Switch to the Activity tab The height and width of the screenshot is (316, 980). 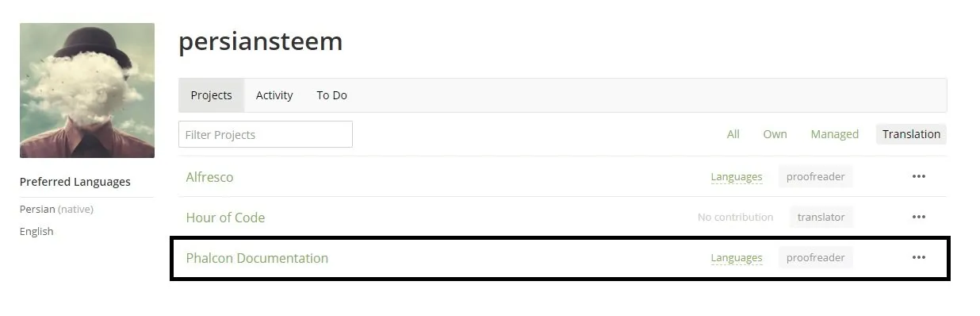point(274,95)
